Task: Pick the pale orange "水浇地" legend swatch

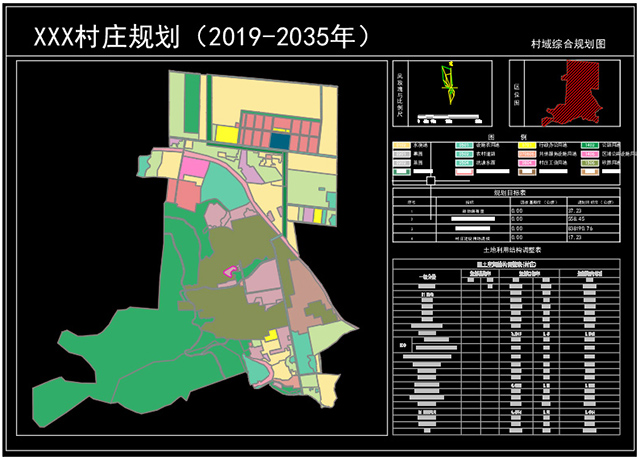Action: [402, 145]
